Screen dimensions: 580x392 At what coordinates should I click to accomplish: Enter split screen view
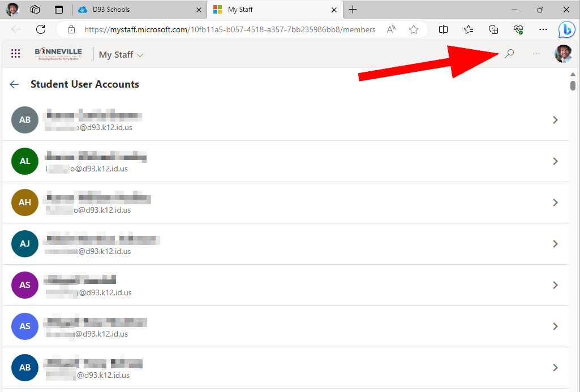click(443, 29)
